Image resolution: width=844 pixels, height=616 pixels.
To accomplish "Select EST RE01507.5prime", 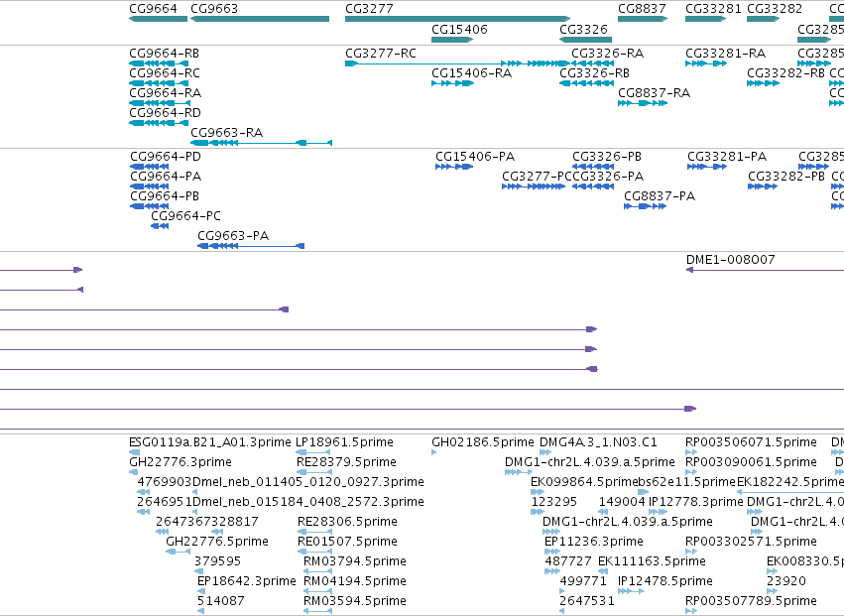I will (x=314, y=552).
